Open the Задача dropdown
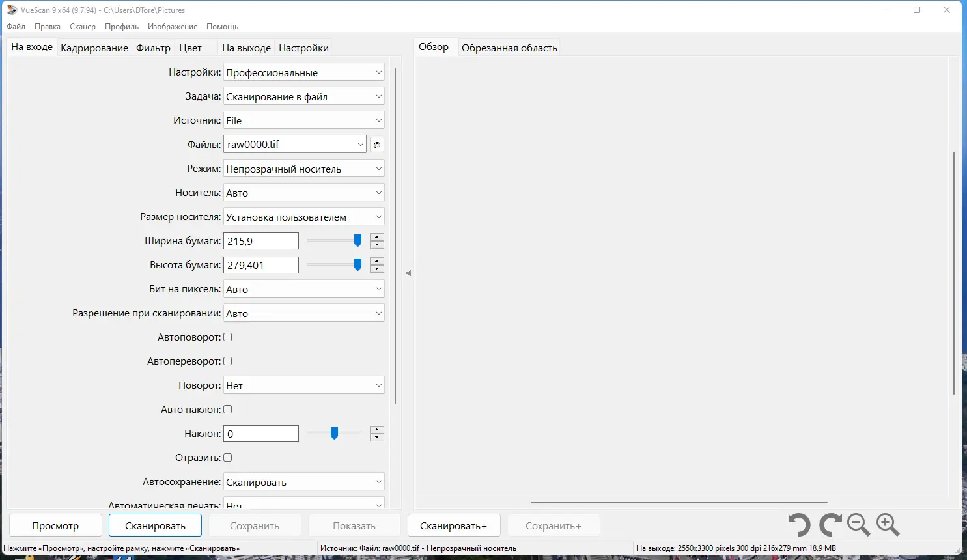 pyautogui.click(x=304, y=96)
